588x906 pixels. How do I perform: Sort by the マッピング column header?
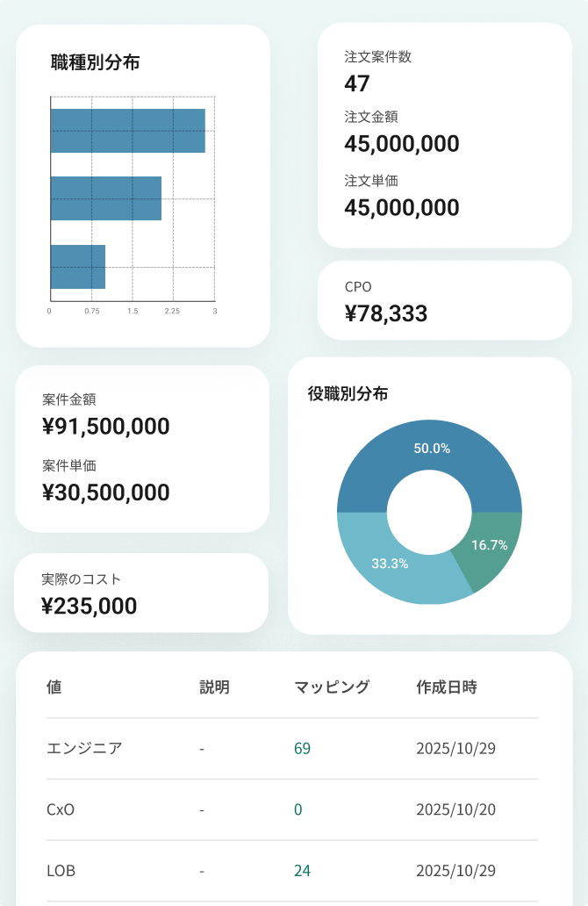(332, 687)
